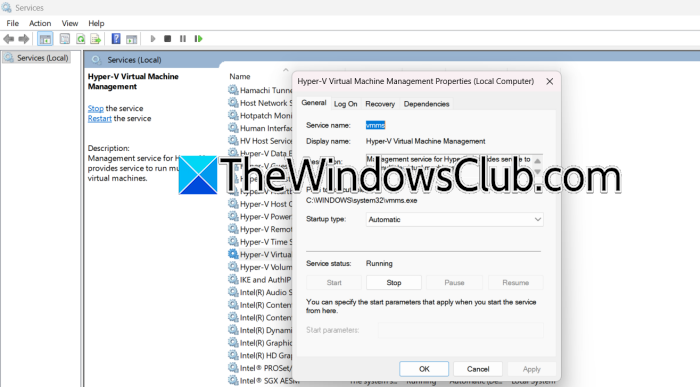Select the Hyper-V Volume service row

[x=260, y=267]
